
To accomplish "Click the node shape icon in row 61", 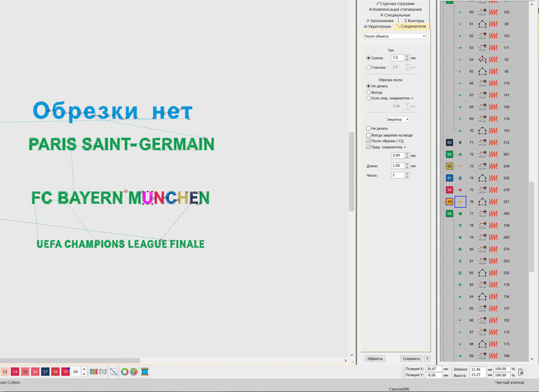I will tap(482, 24).
